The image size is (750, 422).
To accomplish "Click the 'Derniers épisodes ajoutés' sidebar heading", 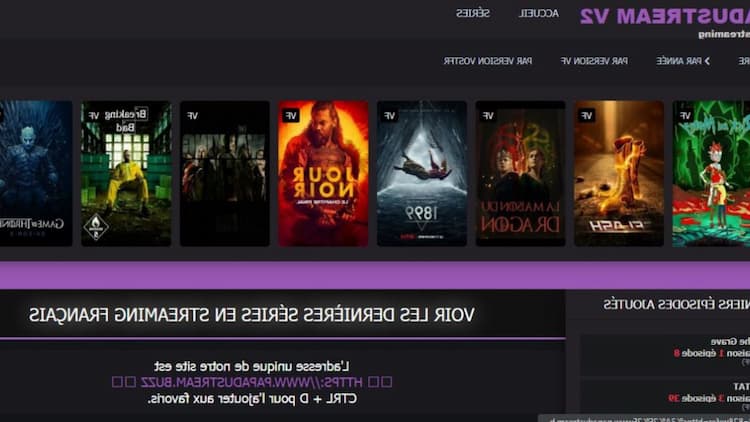I will [x=676, y=304].
